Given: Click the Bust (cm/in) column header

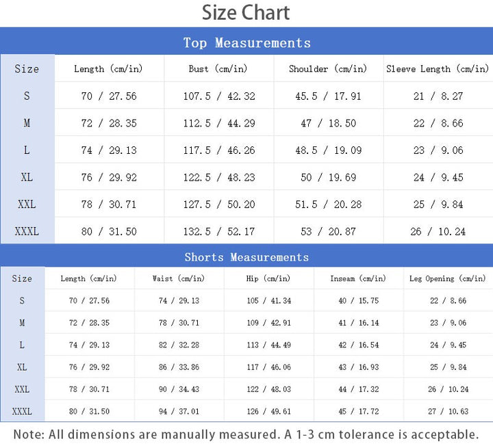Looking at the screenshot, I should tap(218, 69).
